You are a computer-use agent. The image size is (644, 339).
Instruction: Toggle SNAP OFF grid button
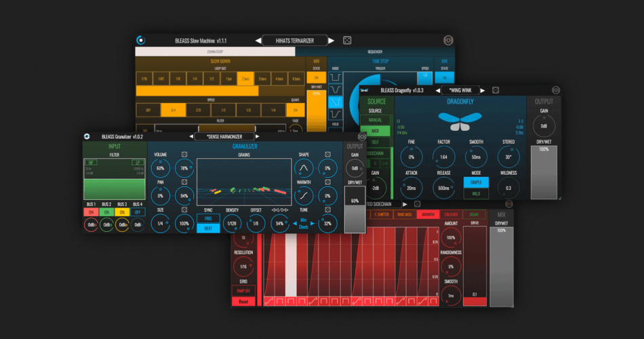242,290
